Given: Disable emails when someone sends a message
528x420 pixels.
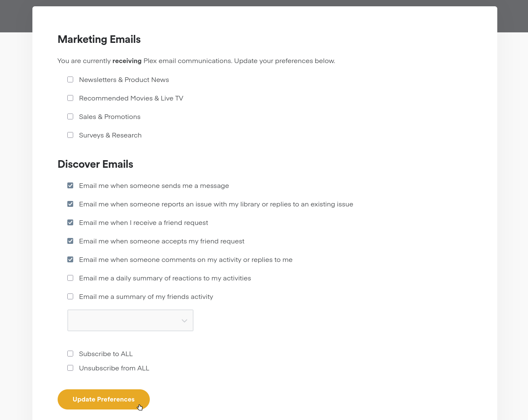Looking at the screenshot, I should tap(70, 185).
